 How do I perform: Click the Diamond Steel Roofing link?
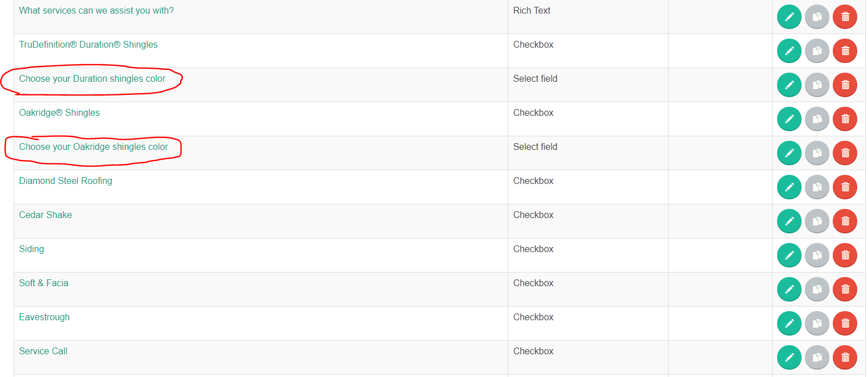click(x=66, y=181)
